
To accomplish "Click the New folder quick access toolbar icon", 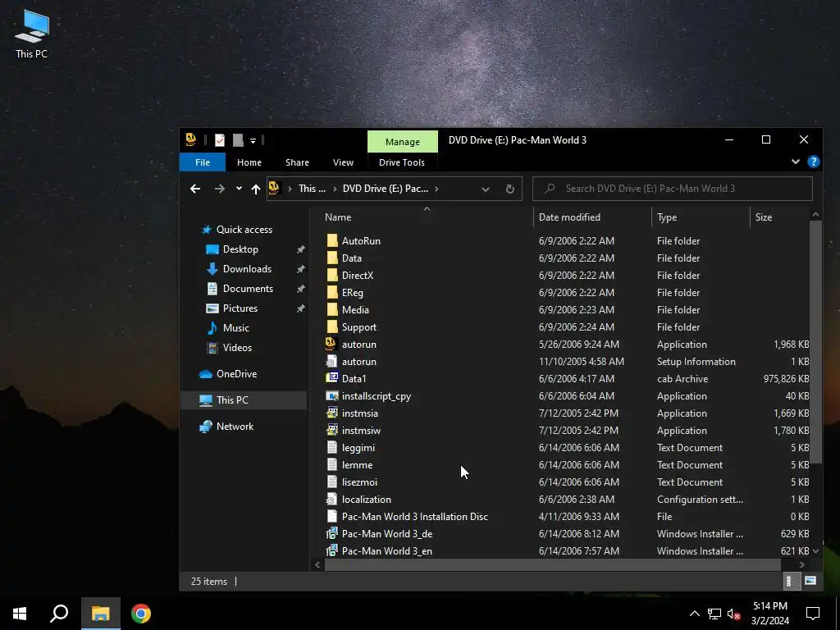I will (x=238, y=140).
